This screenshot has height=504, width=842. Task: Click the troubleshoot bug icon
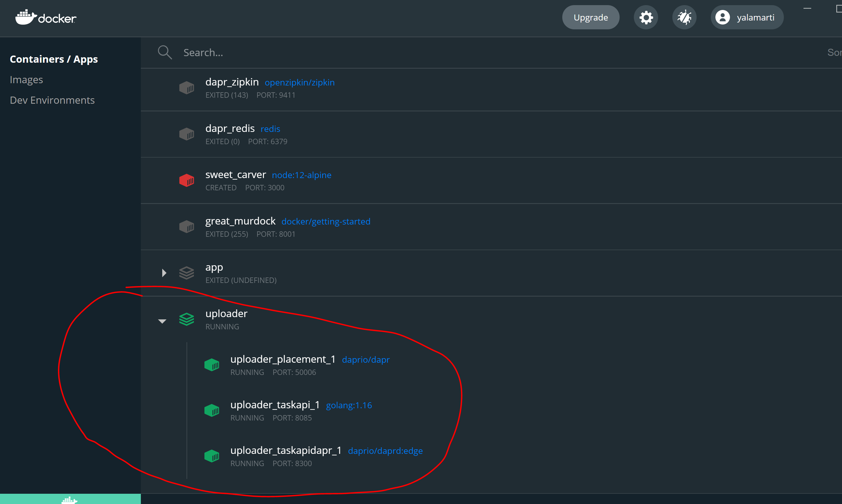click(684, 17)
